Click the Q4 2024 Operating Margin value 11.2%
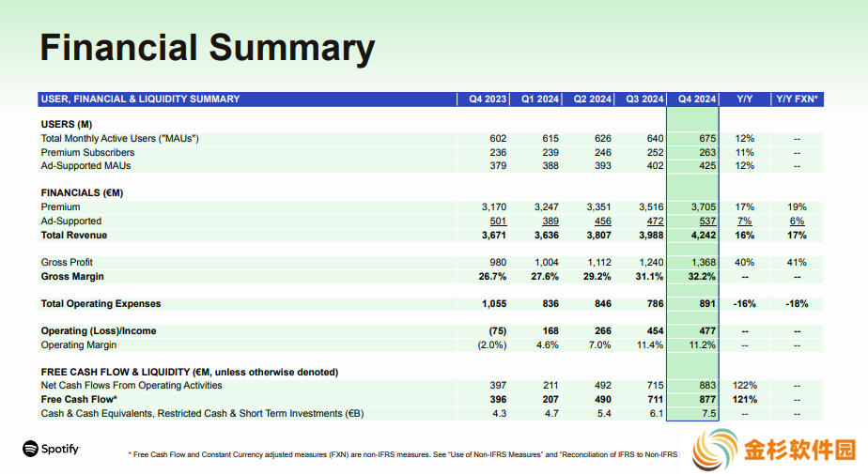 [x=702, y=344]
